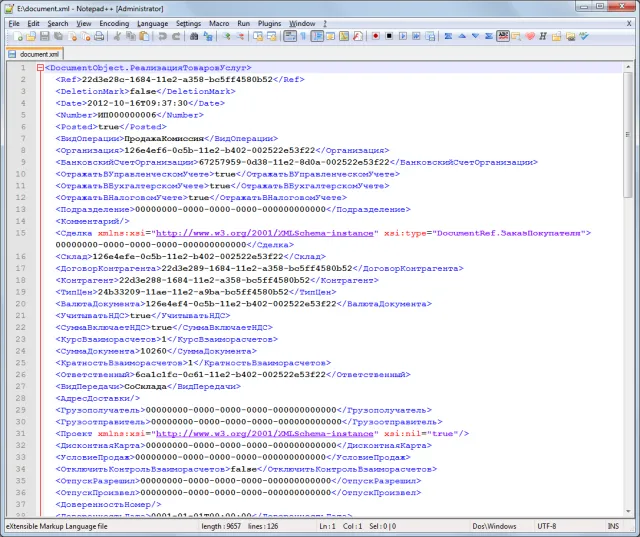Click the vertical scrollbar thumb
Viewport: 640px width, 537px height.
pyautogui.click(x=628, y=135)
